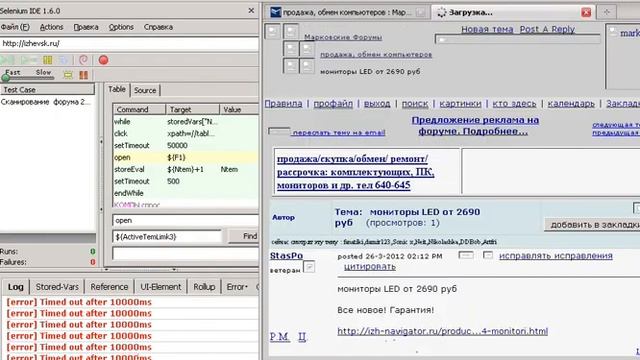The height and width of the screenshot is (360, 640).
Task: Open the 'календарь' link
Action: click(571, 104)
